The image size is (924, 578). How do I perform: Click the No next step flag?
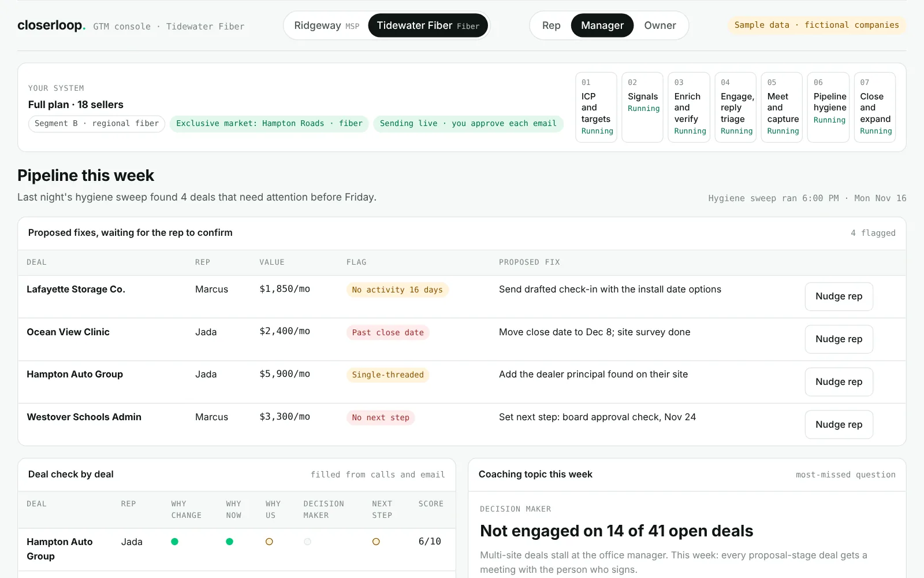[x=381, y=418]
